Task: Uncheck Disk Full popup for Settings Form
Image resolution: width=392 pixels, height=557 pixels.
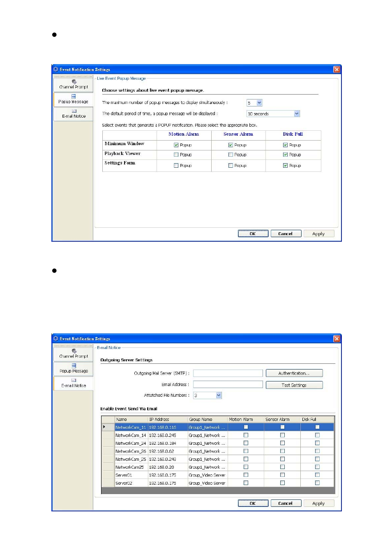Action: [285, 165]
